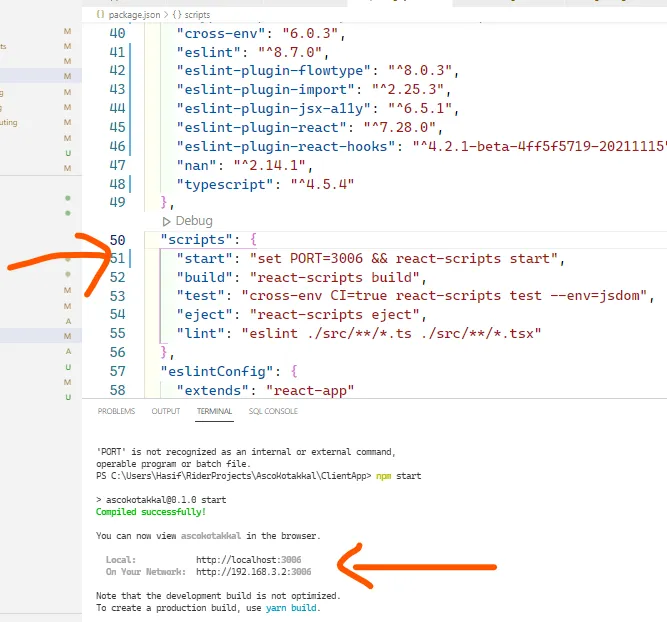The height and width of the screenshot is (622, 667).
Task: Click "Compiled successfully!" in the terminal
Action: (x=151, y=512)
